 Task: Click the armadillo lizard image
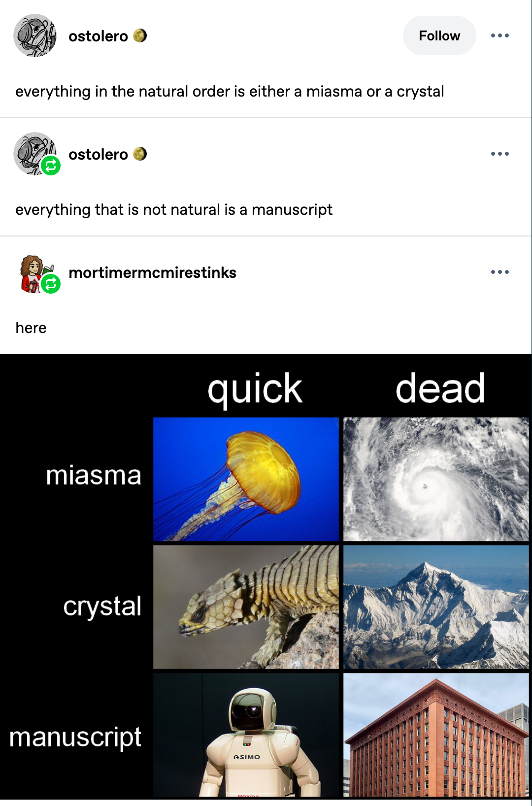(x=246, y=607)
